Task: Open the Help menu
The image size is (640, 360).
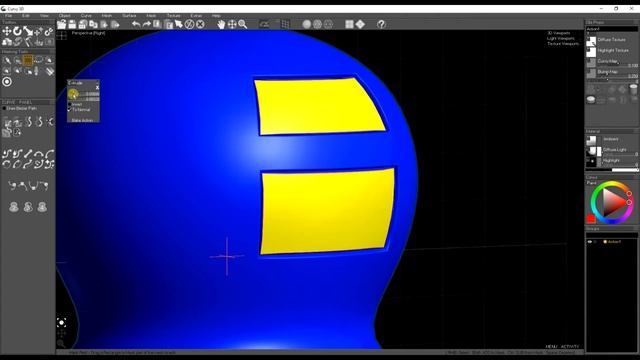Action: [216, 16]
